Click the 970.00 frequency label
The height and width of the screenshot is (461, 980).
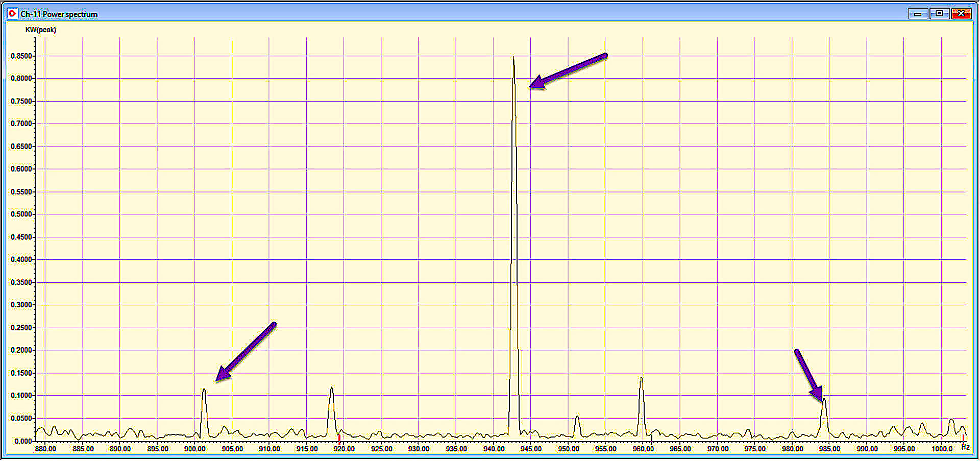click(x=718, y=449)
